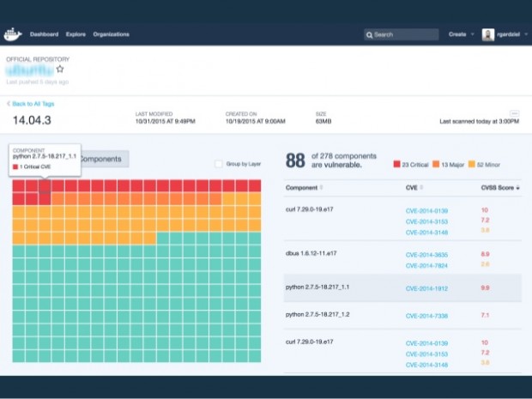Click the back chevron near All Tags
Screen dimensions: 532x399
pos(9,104)
